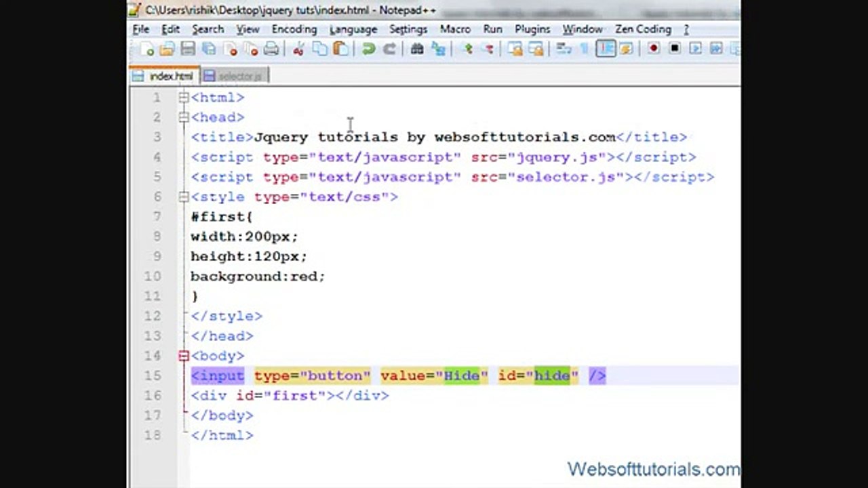Image resolution: width=868 pixels, height=488 pixels.
Task: Start macro recording with red dot
Action: [653, 49]
